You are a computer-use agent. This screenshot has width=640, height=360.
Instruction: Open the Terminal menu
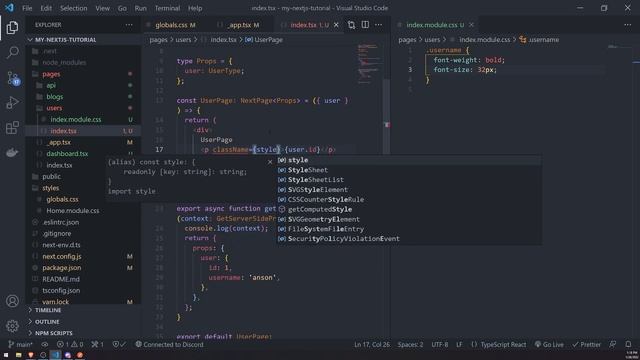pyautogui.click(x=167, y=8)
